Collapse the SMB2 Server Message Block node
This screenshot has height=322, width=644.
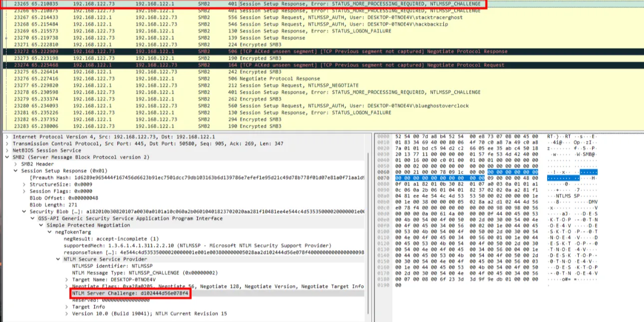(x=7, y=157)
